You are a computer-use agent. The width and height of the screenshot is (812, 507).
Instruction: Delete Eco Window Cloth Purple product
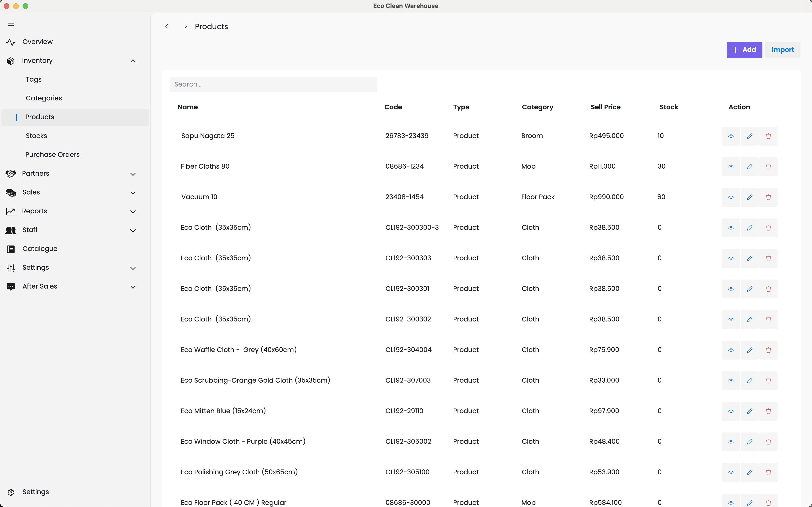769,442
